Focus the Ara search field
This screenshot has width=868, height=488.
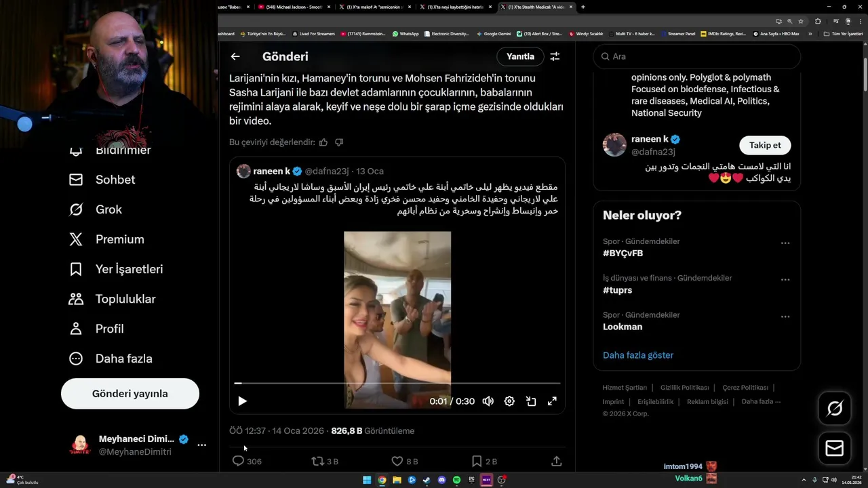pyautogui.click(x=696, y=57)
